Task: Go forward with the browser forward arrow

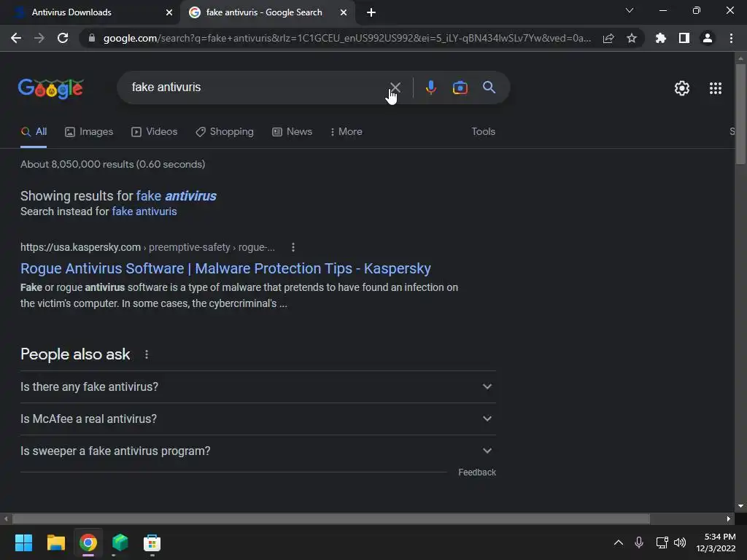Action: pyautogui.click(x=39, y=38)
